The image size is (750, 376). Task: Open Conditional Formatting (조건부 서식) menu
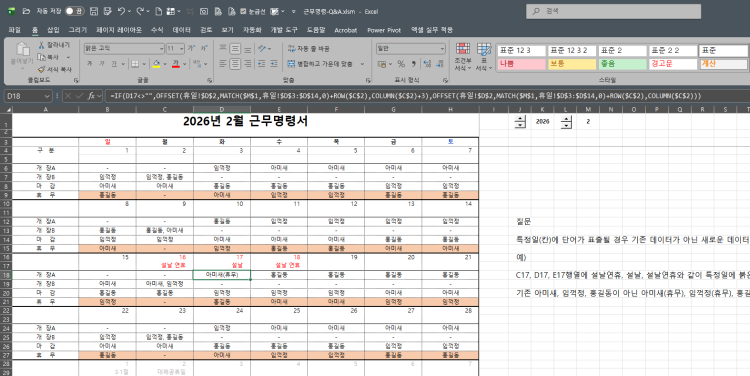pyautogui.click(x=463, y=57)
